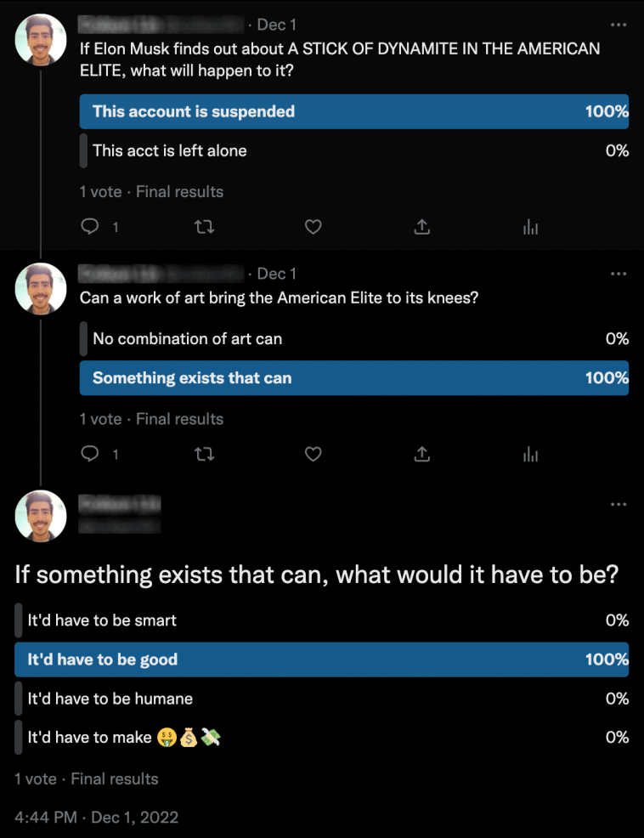Screen dimensions: 644x838
Task: Select 'This account is suspended' poll result
Action: (x=353, y=111)
